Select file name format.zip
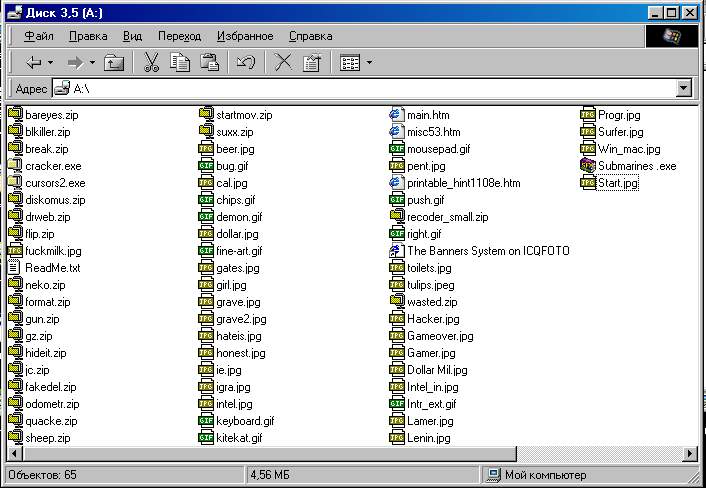Viewport: 706px width, 488px height. point(48,302)
